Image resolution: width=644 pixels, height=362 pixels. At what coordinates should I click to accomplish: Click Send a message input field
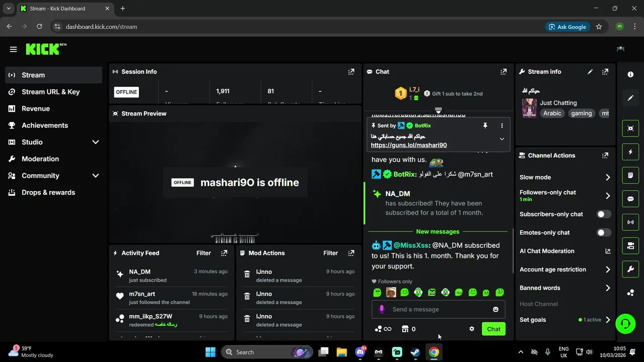click(x=439, y=309)
